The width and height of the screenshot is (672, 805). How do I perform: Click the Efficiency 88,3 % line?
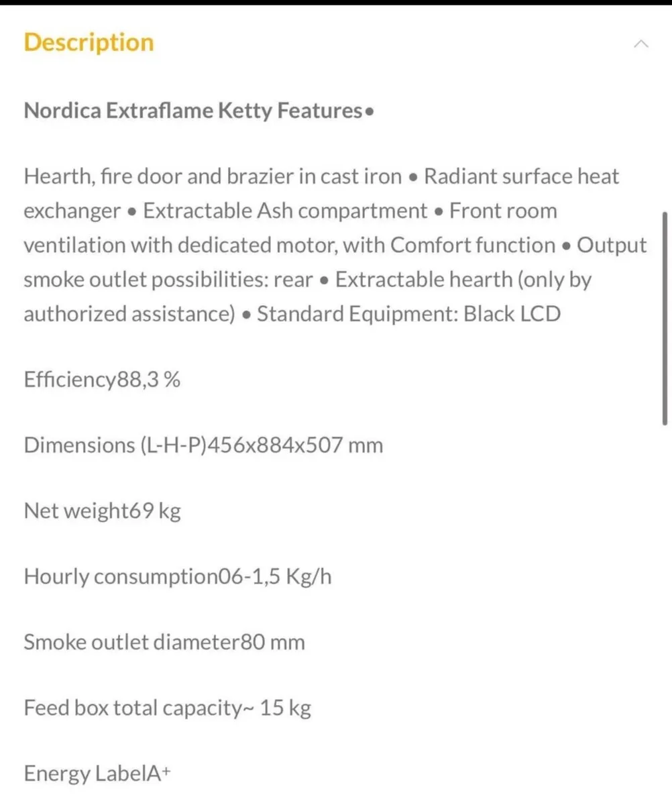coord(102,380)
